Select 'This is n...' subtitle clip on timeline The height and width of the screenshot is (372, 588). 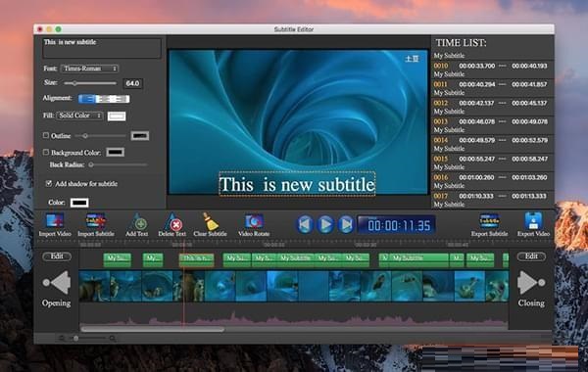[197, 260]
